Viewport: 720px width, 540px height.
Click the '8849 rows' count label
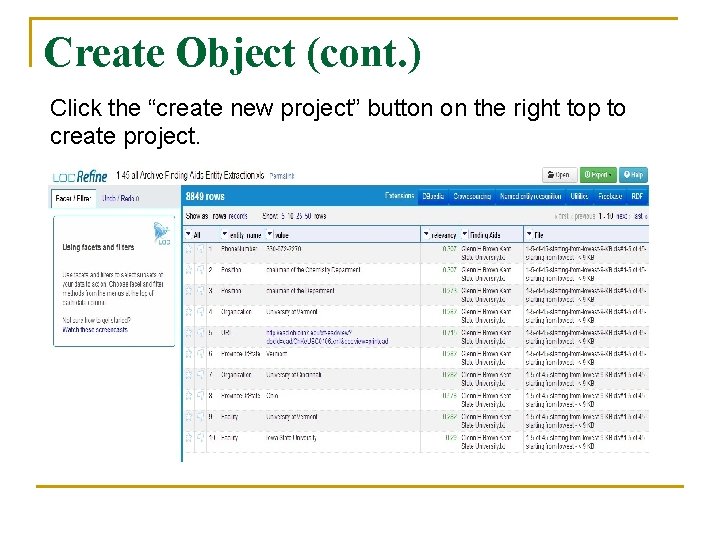click(x=205, y=197)
